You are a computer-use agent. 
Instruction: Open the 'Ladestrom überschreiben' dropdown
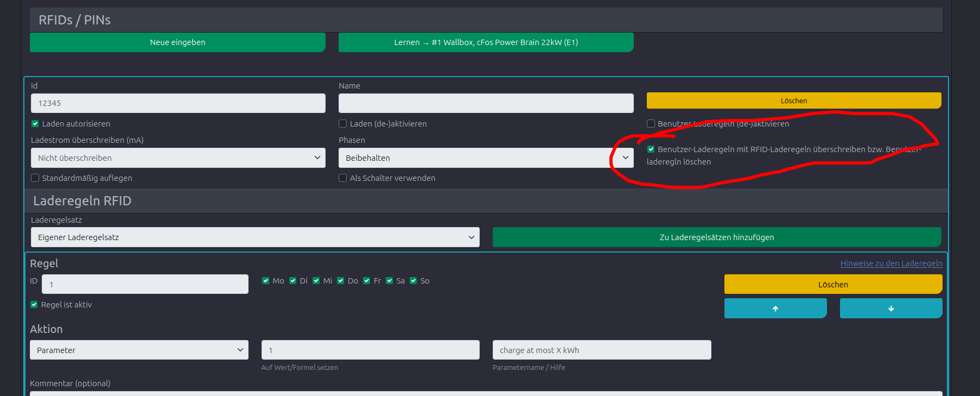coord(178,158)
